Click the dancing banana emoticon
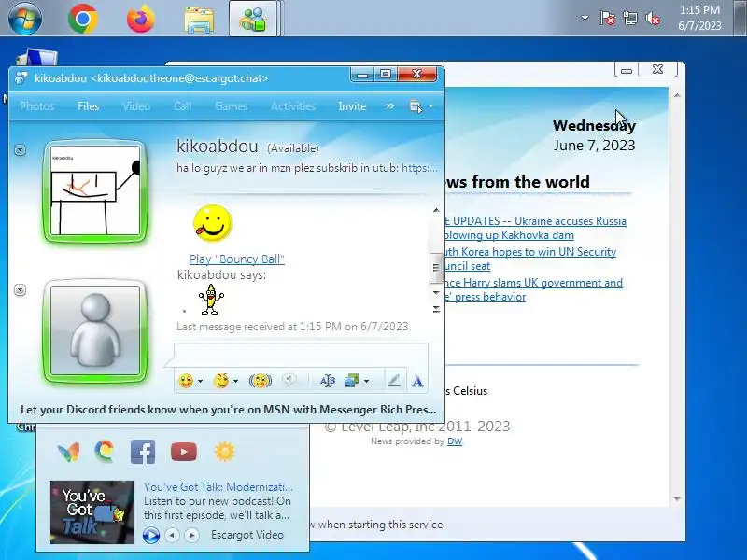The image size is (747, 560). point(211,299)
